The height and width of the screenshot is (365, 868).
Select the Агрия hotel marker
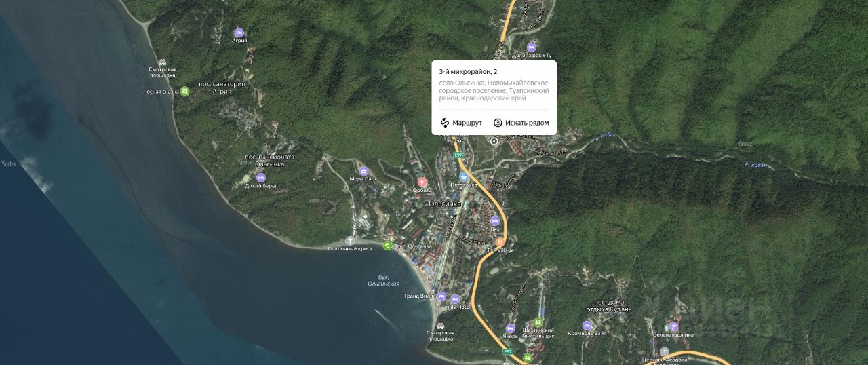tap(239, 33)
